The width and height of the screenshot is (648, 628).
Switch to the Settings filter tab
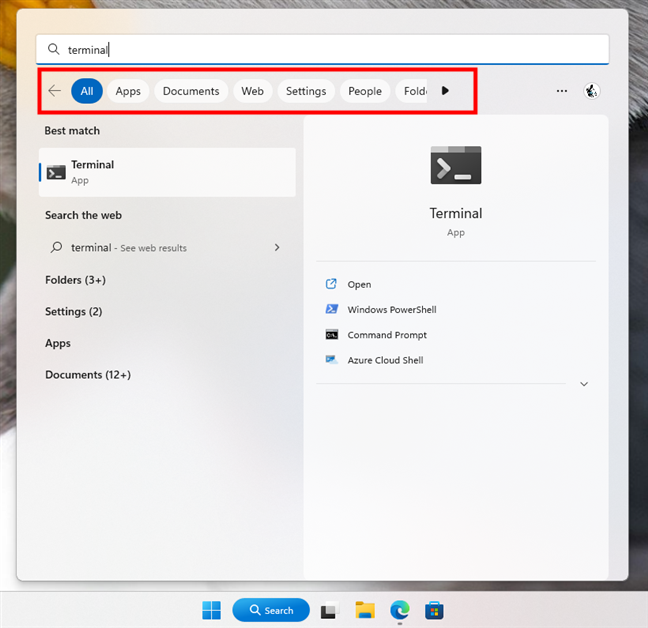306,91
